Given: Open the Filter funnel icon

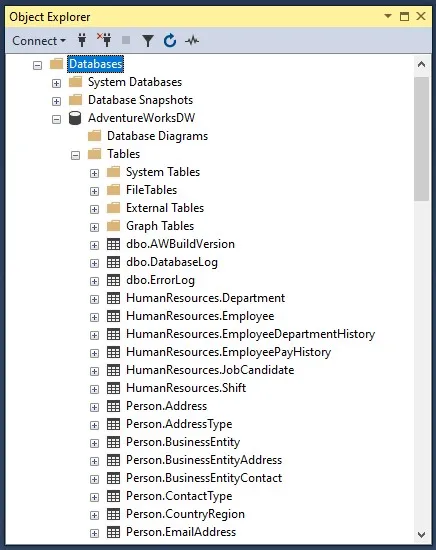Looking at the screenshot, I should [148, 41].
